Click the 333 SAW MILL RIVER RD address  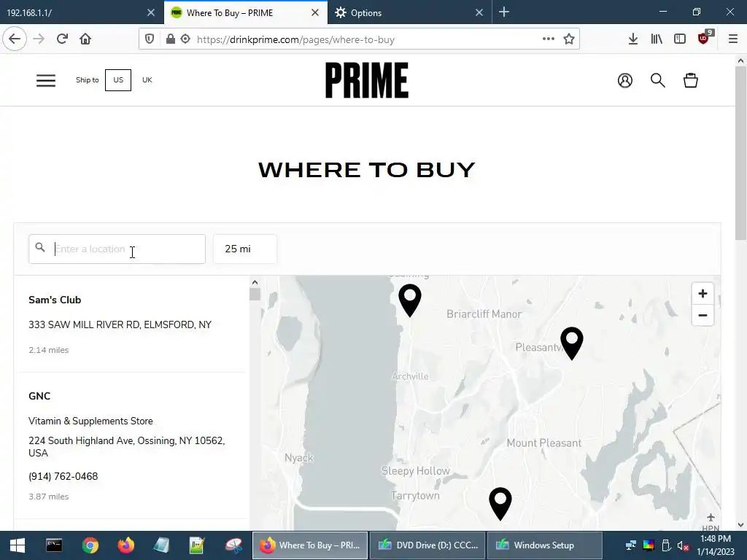point(120,324)
